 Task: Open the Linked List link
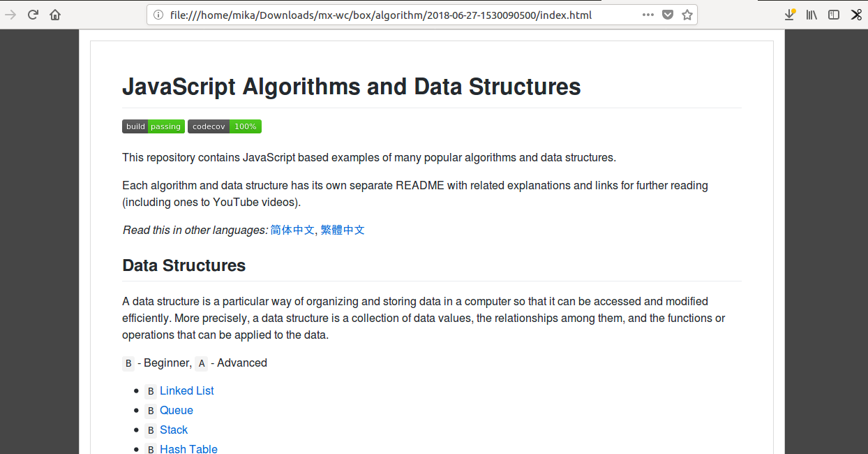[187, 390]
